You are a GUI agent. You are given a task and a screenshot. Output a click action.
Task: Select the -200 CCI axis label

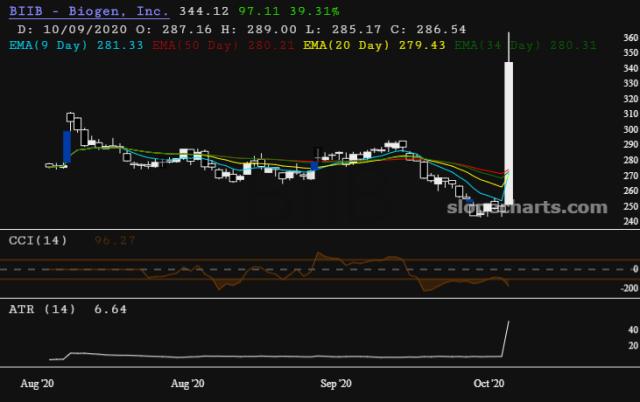click(x=629, y=288)
